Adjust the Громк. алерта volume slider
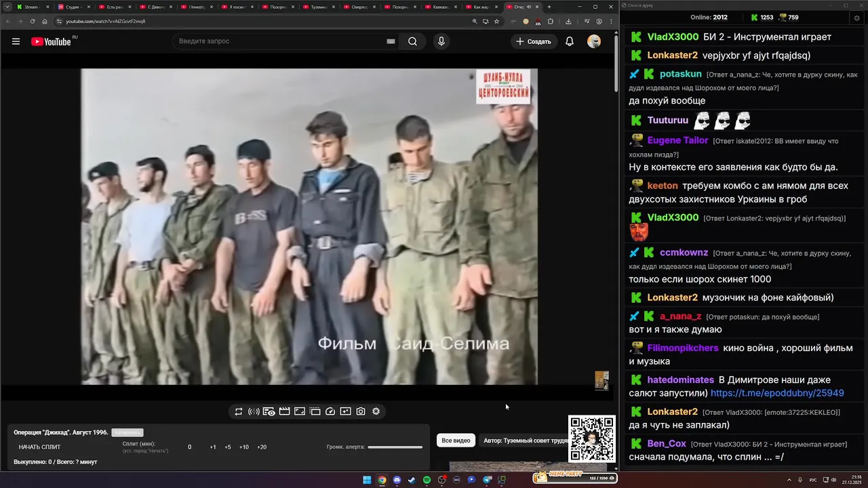The height and width of the screenshot is (488, 868). pos(395,447)
